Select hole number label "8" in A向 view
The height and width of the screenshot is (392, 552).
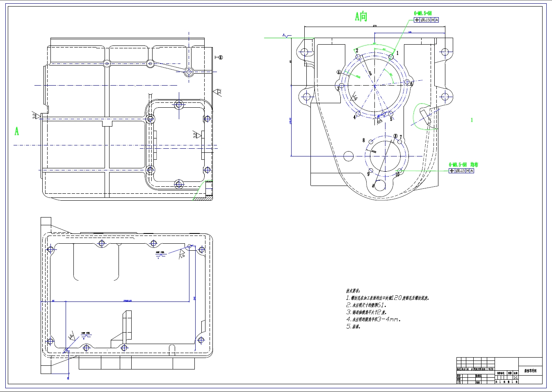point(363,140)
